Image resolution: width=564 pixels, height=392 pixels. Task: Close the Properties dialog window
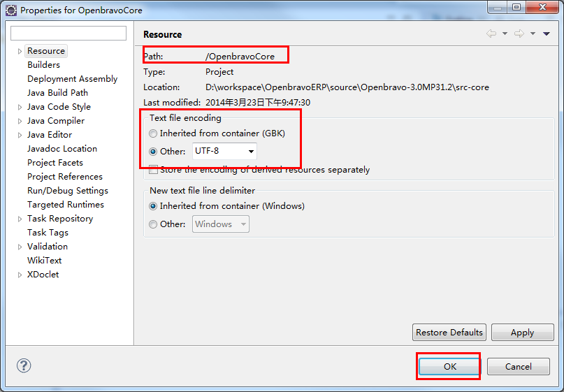point(543,7)
